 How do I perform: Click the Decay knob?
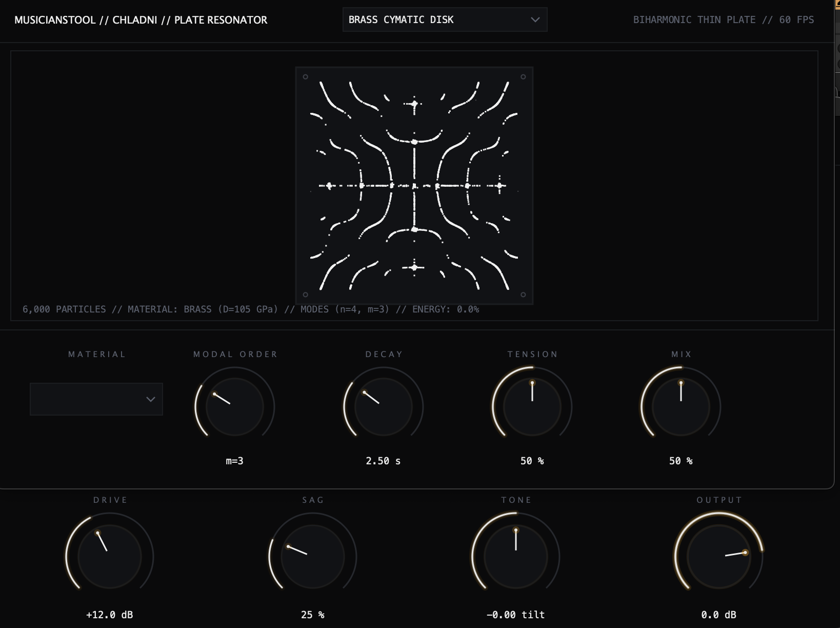click(384, 407)
